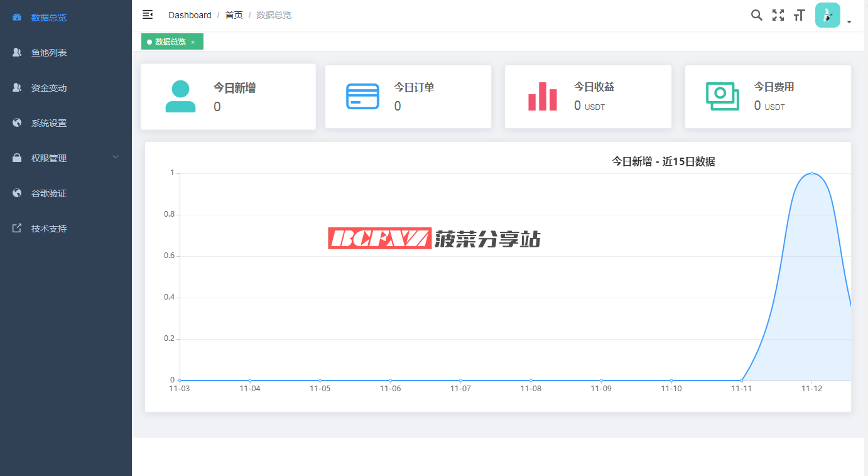Screen dimensions: 868x476
Task: Click the 11-12 peak point on the chart
Action: pos(811,173)
